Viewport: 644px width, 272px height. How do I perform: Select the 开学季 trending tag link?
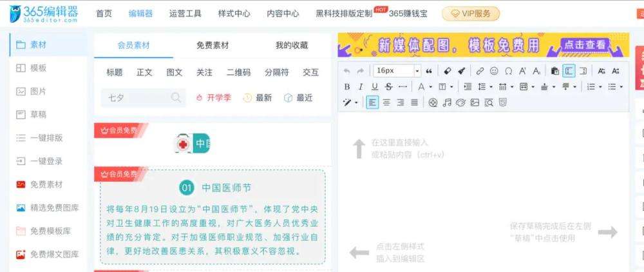(x=213, y=98)
